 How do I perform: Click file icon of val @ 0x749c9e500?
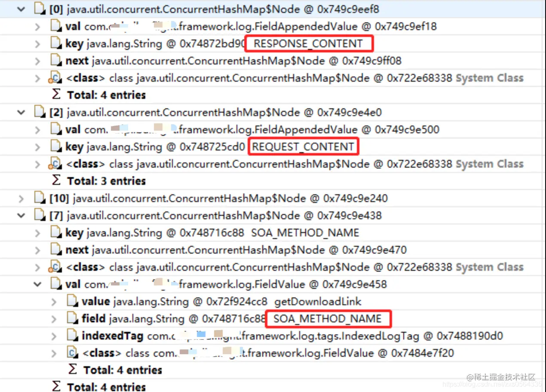point(56,129)
